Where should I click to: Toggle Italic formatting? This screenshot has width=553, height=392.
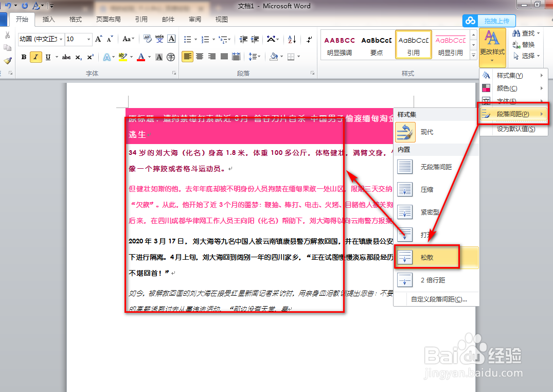pyautogui.click(x=35, y=57)
